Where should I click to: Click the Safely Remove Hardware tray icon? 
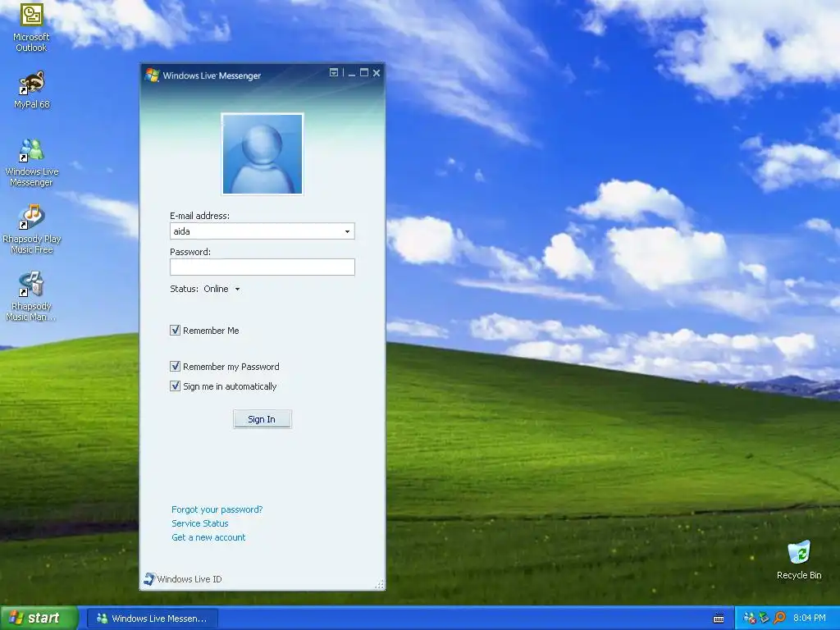coord(765,619)
